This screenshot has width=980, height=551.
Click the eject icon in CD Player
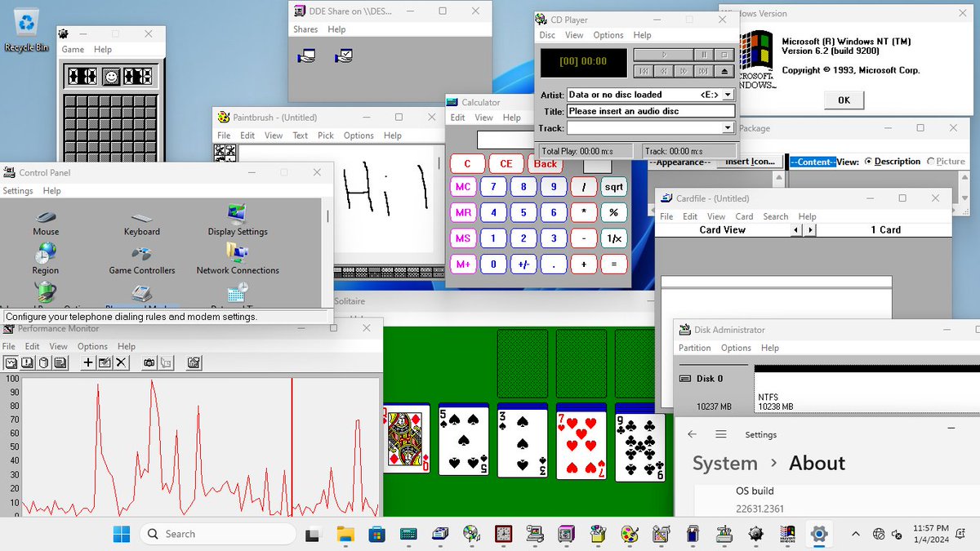pos(724,71)
